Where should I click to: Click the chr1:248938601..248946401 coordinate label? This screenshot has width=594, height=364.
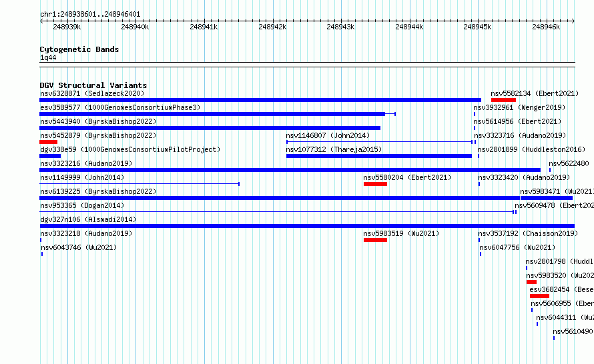(x=90, y=15)
